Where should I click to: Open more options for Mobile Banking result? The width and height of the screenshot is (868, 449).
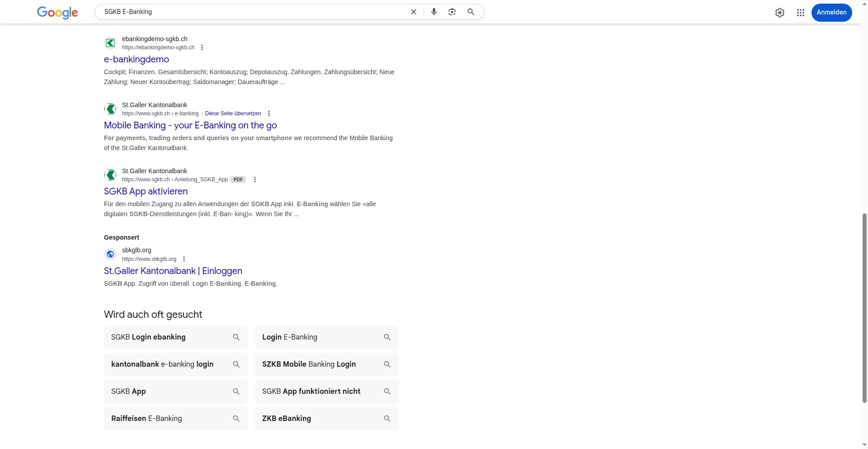coord(269,113)
